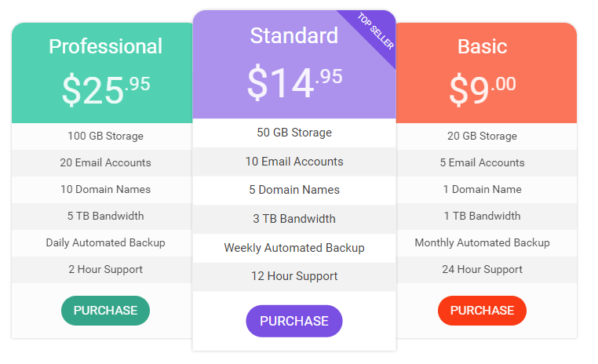Select the 20 Email Accounts row

coord(102,162)
